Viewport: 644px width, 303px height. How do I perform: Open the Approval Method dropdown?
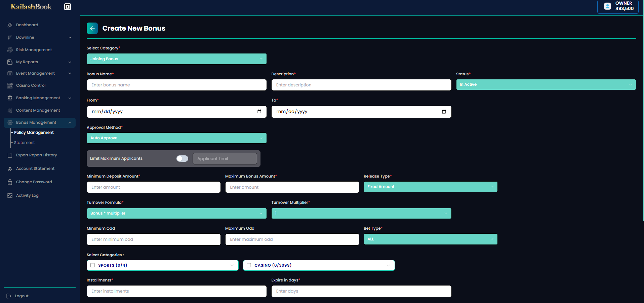click(176, 138)
